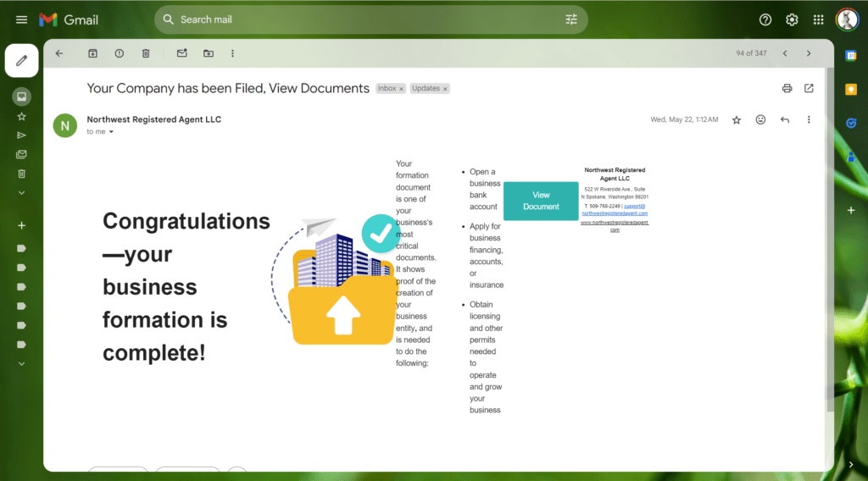
Task: Star this email
Action: point(737,120)
